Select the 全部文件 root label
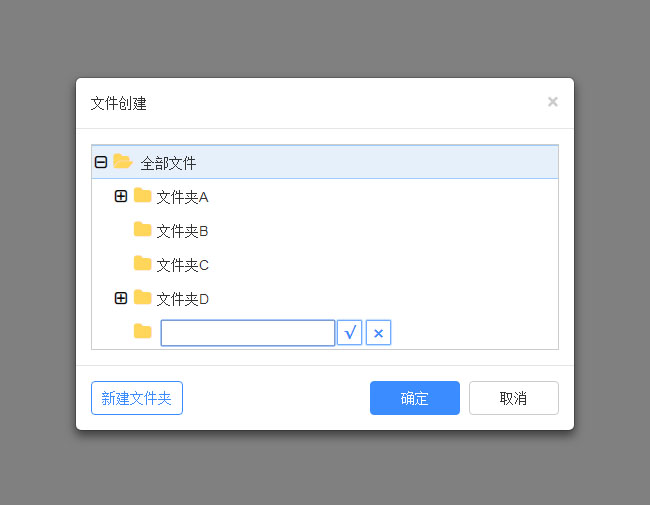Viewport: 650px width, 505px height. [168, 163]
